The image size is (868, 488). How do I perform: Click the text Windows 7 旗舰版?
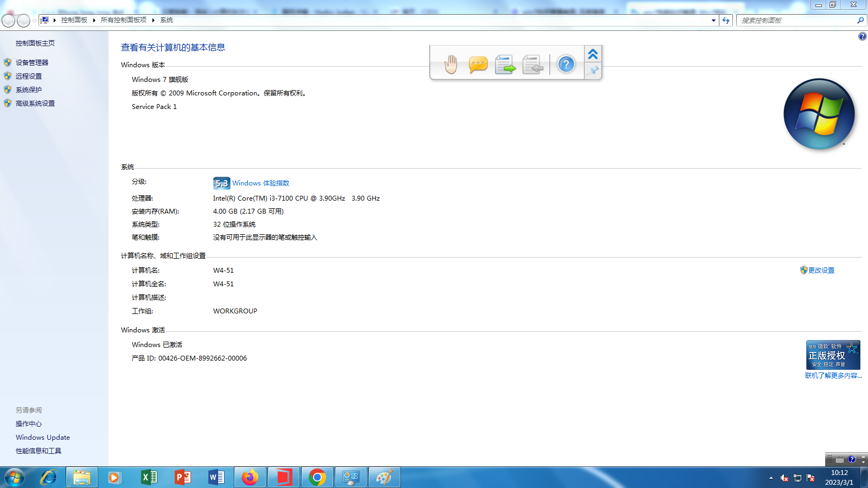160,80
